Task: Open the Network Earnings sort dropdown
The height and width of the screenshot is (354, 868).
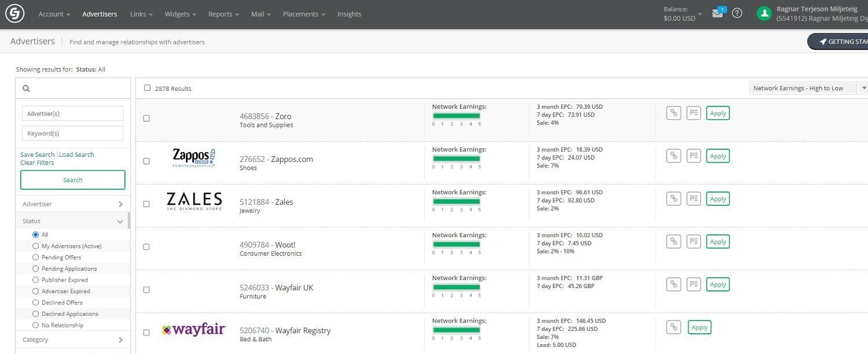Action: [808, 88]
